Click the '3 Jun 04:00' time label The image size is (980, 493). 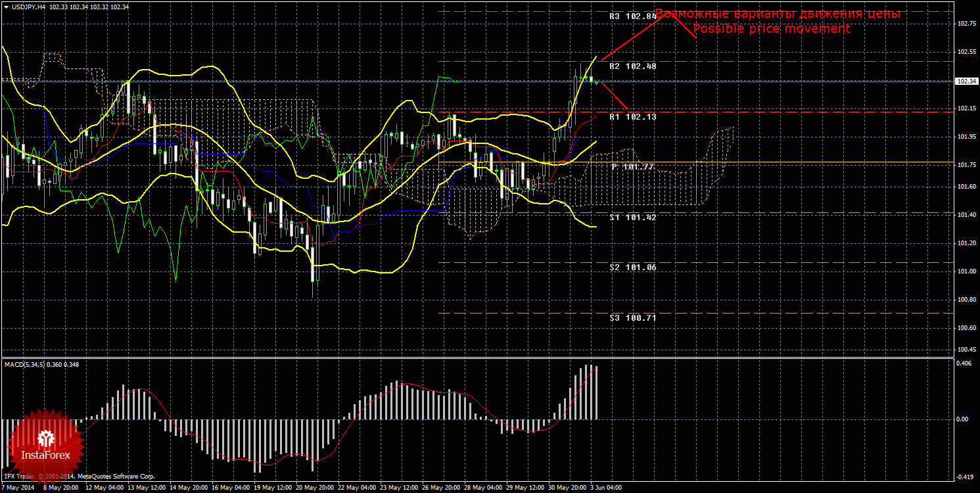[x=606, y=488]
